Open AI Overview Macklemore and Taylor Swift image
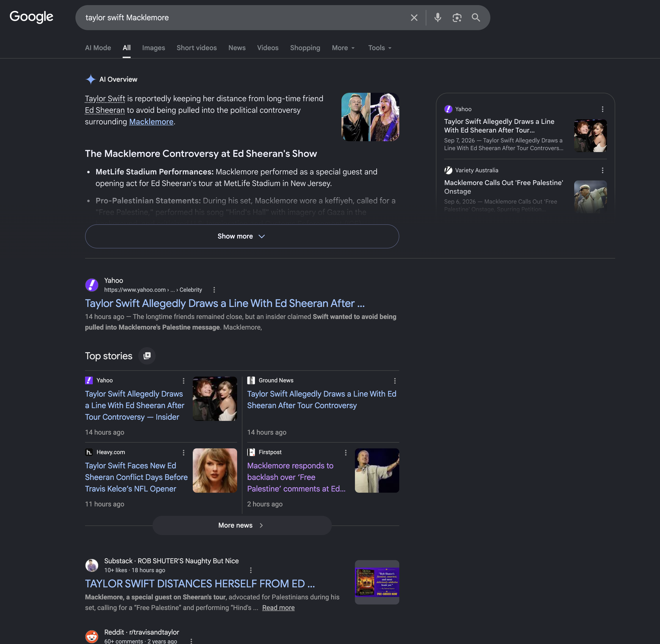Screen dimensions: 660x644 [x=370, y=117]
